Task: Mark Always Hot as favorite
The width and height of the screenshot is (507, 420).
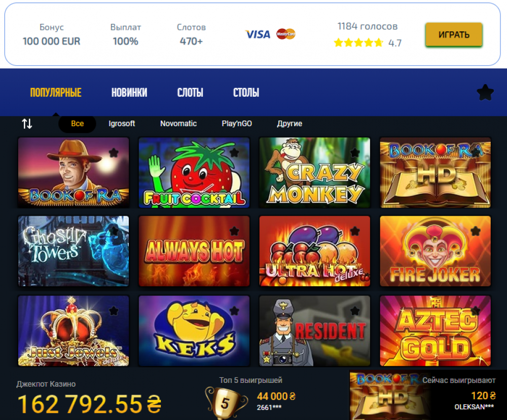Action: (234, 231)
